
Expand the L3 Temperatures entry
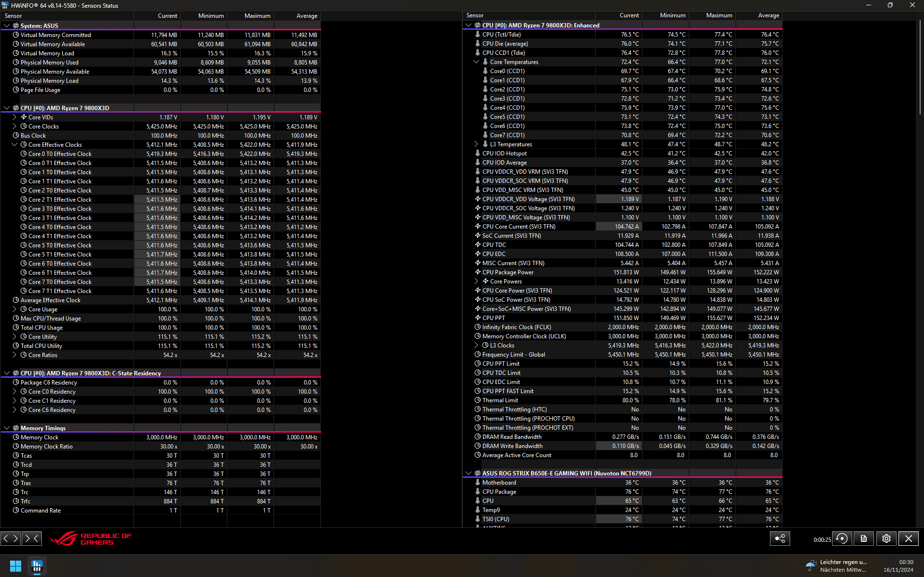tap(476, 144)
